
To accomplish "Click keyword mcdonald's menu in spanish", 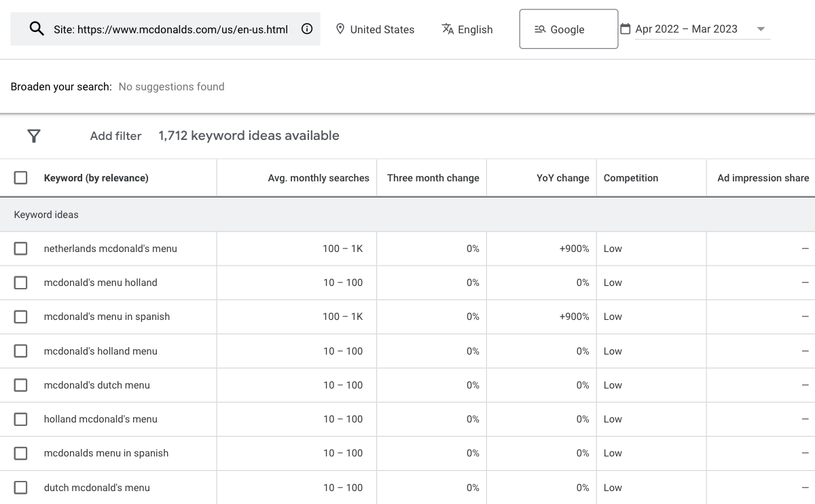I will 107,317.
